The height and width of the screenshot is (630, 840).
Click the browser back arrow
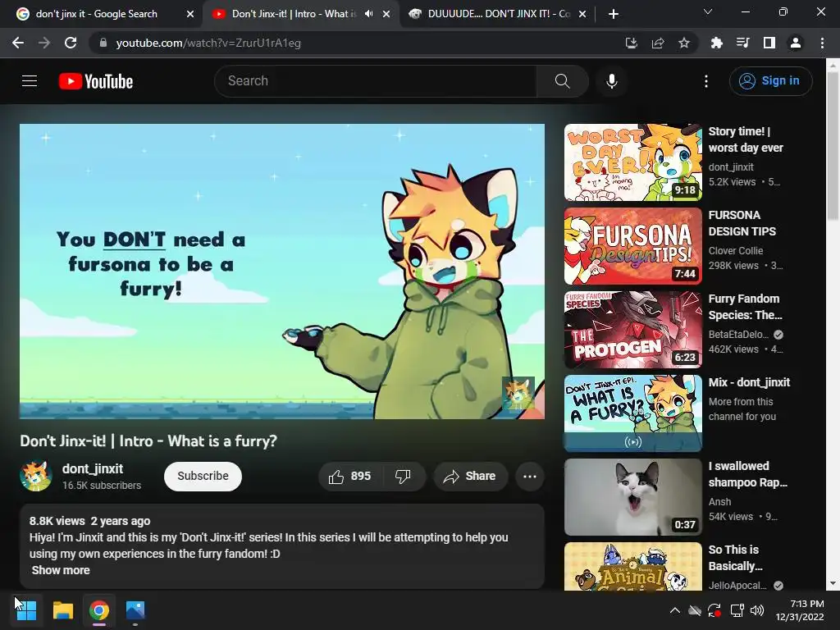coord(18,43)
